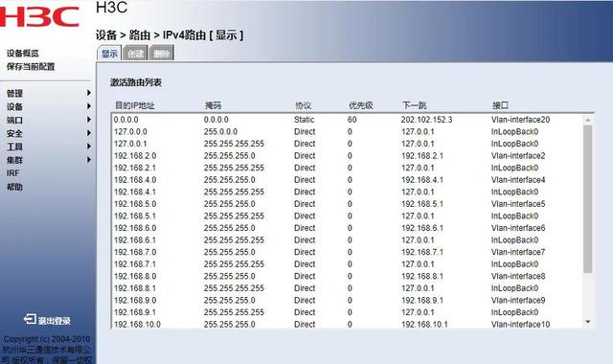Screen dimensions: 613x364
Task: Click priority value 60
Action: click(352, 120)
